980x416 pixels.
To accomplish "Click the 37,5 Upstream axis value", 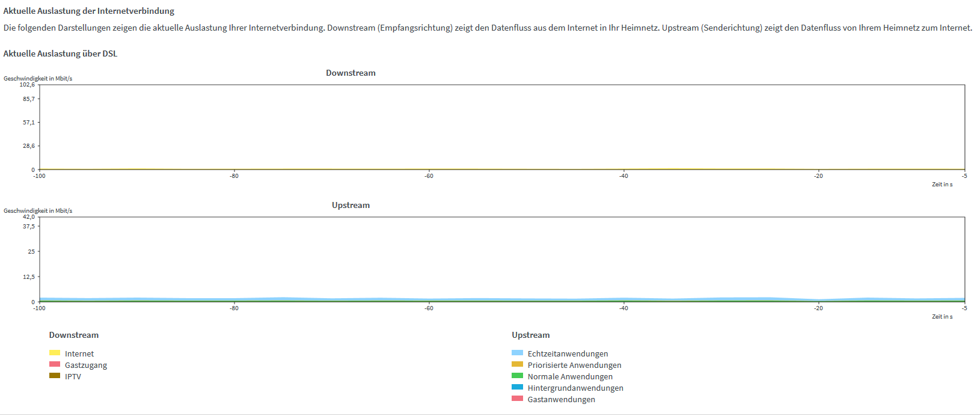I will [x=29, y=227].
